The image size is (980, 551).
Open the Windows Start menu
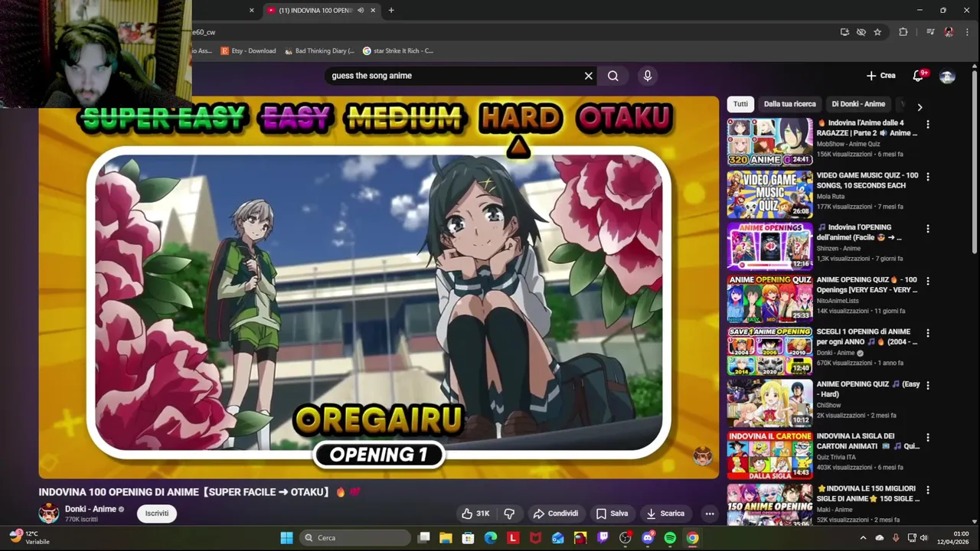click(x=286, y=538)
